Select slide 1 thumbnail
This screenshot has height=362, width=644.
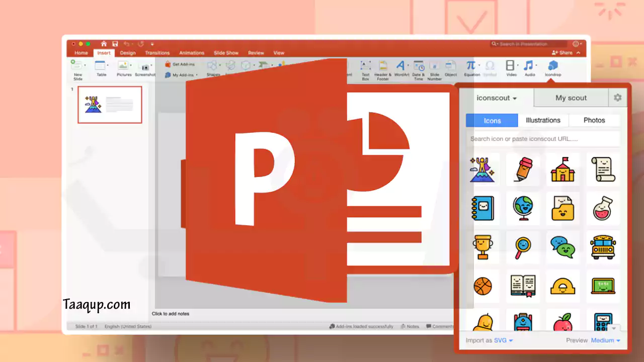[110, 105]
